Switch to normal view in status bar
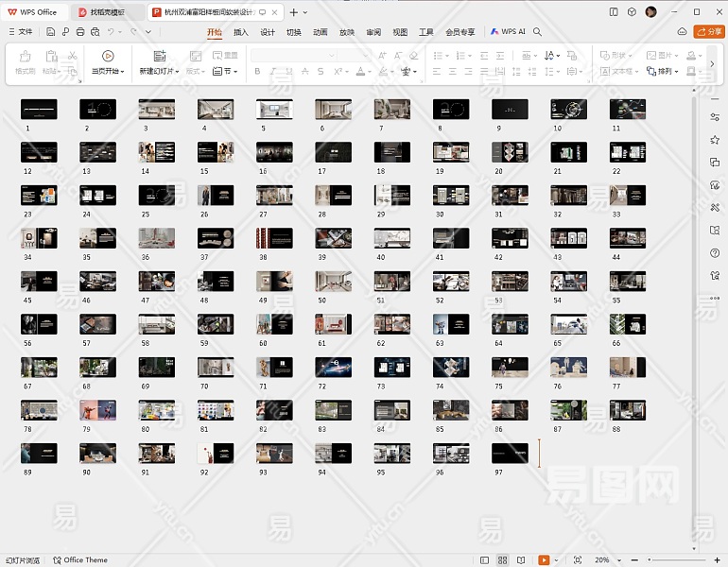This screenshot has height=567, width=728. [484, 560]
